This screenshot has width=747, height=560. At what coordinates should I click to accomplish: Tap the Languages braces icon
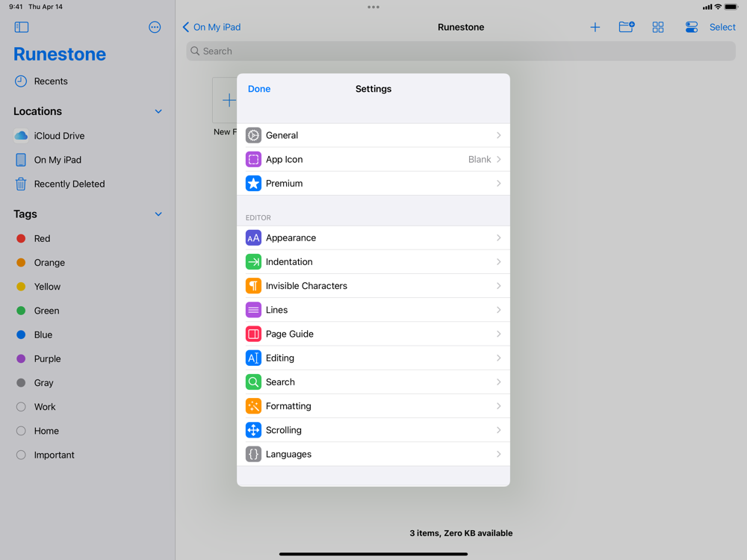point(253,454)
